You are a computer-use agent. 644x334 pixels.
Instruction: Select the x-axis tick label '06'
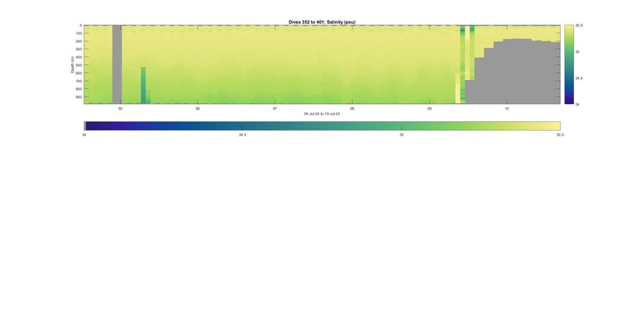pyautogui.click(x=197, y=108)
